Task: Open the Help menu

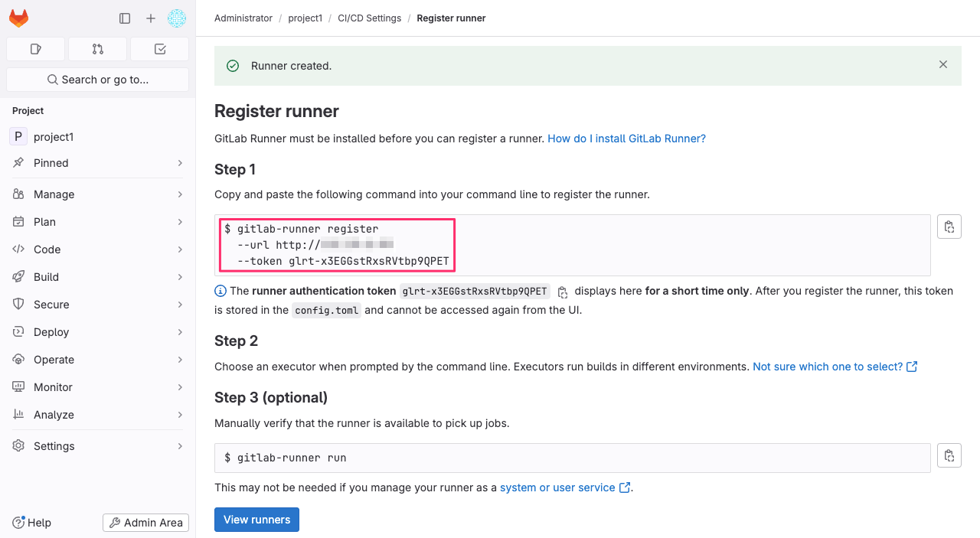Action: point(32,523)
